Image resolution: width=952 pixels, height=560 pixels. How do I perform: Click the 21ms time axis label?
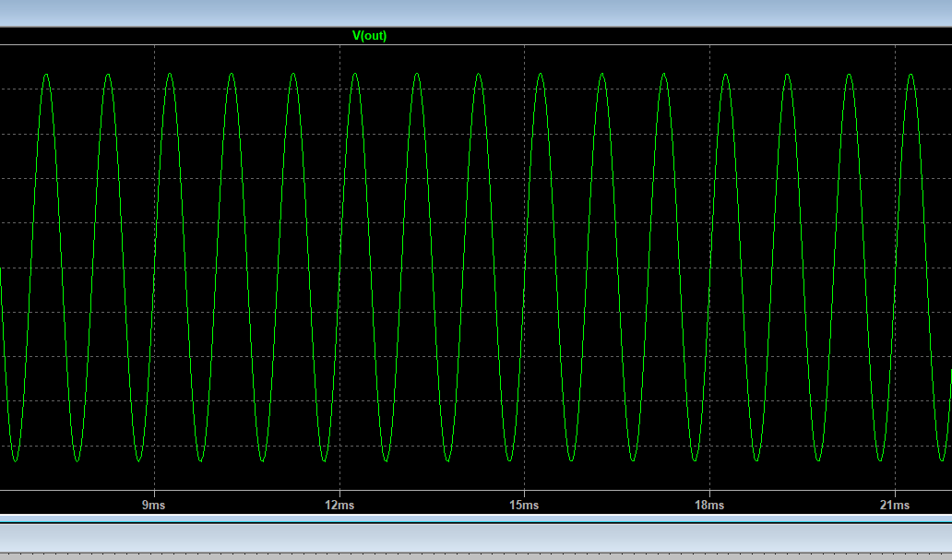(894, 505)
